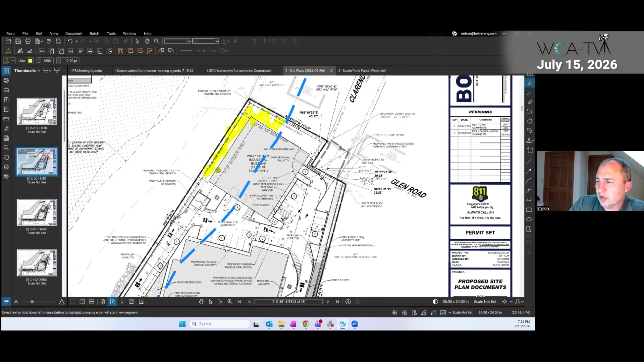Viewport: 644px width, 362px height.
Task: Open the font name dropdown
Action: coord(189,41)
